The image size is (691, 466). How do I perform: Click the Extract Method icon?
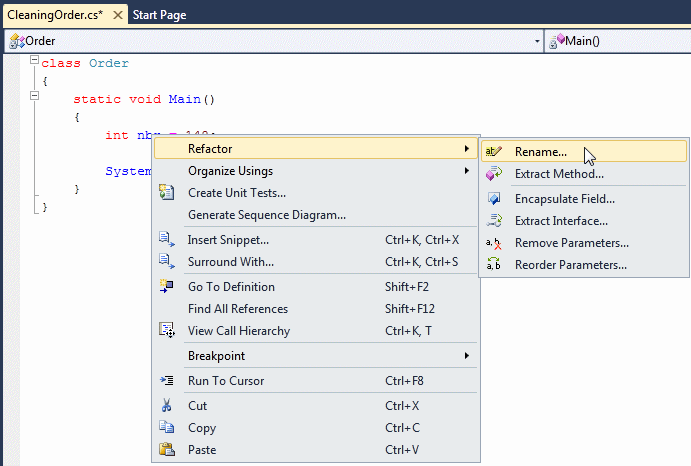[494, 174]
